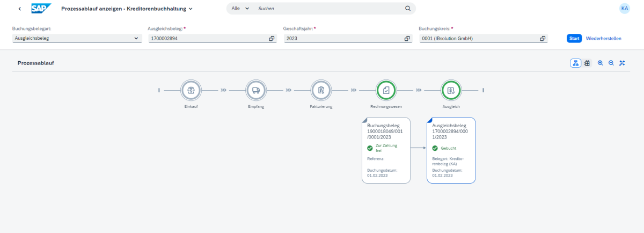Viewport: 644px width, 233px height.
Task: Open the Buchungsbeleg 1900018049 card
Action: pos(386,150)
